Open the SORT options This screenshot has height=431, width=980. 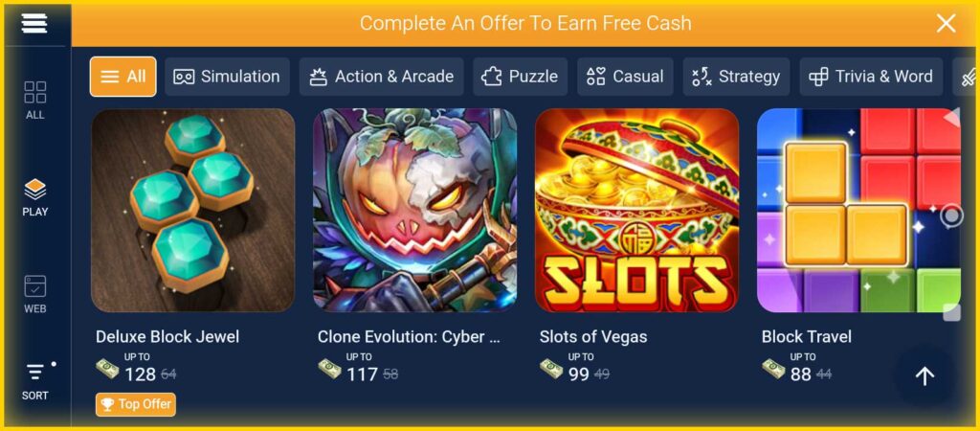[35, 381]
